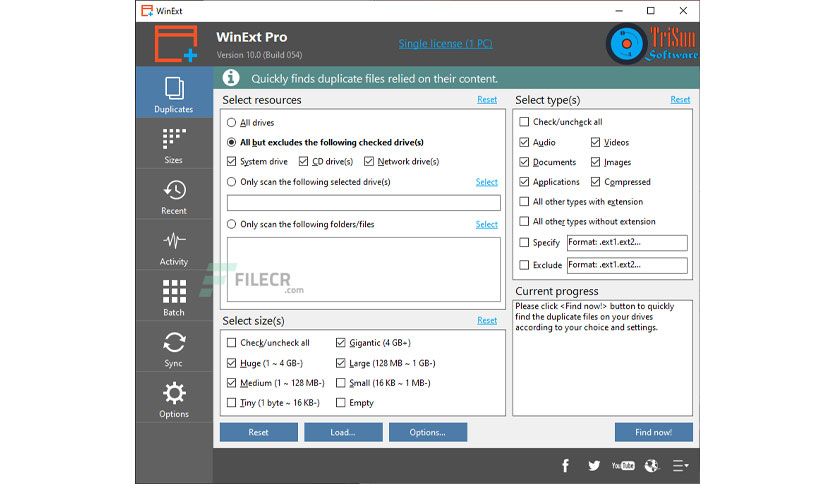
Task: Open the Sync section in sidebar
Action: [174, 348]
